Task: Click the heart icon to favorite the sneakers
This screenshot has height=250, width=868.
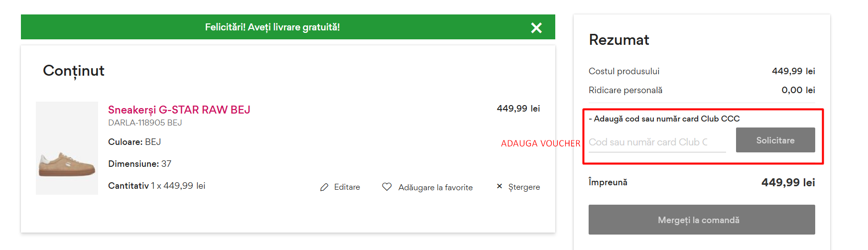Action: [386, 187]
